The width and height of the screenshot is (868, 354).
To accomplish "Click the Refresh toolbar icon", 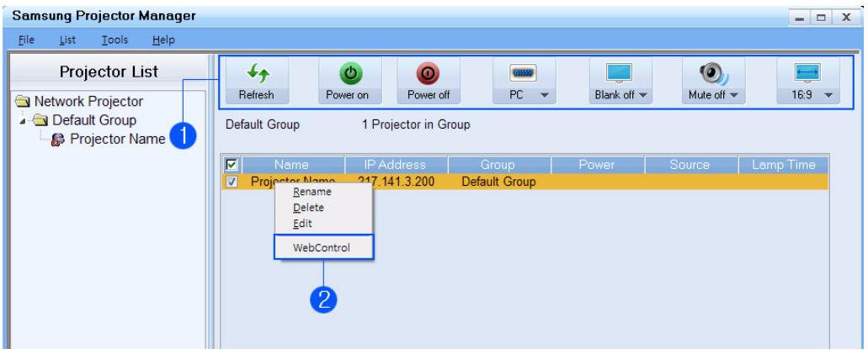I will (257, 72).
